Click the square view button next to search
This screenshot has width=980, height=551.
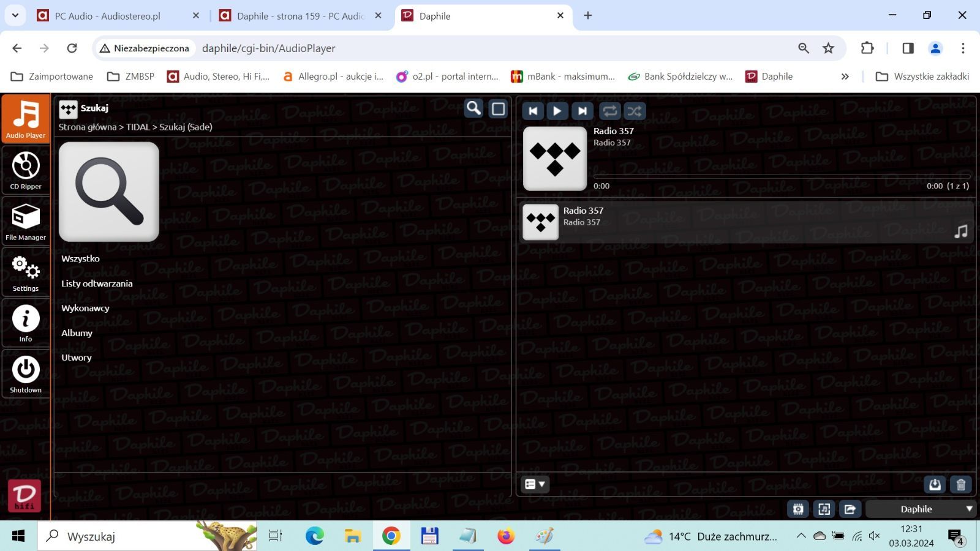click(x=499, y=109)
